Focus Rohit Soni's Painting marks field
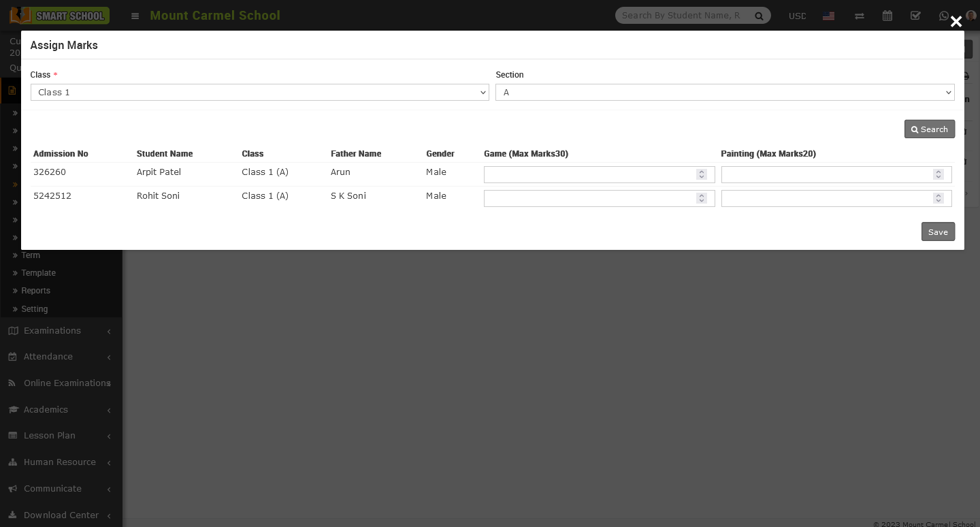This screenshot has height=527, width=980. click(x=826, y=199)
